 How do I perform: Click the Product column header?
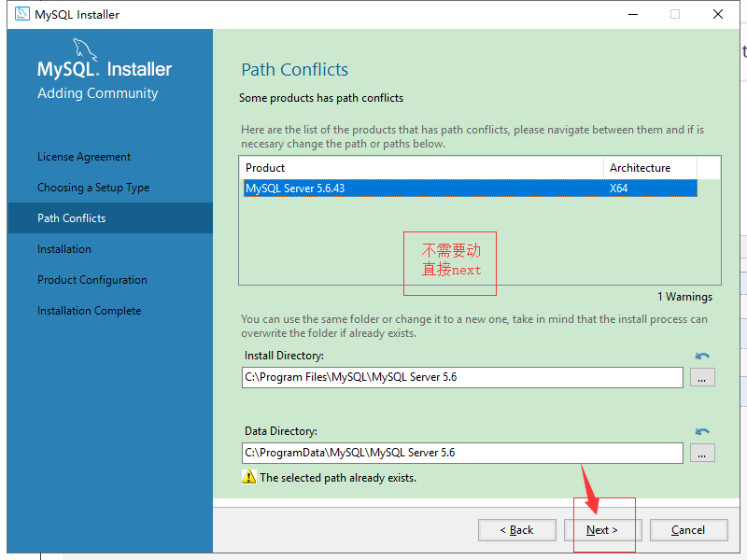[x=423, y=168]
